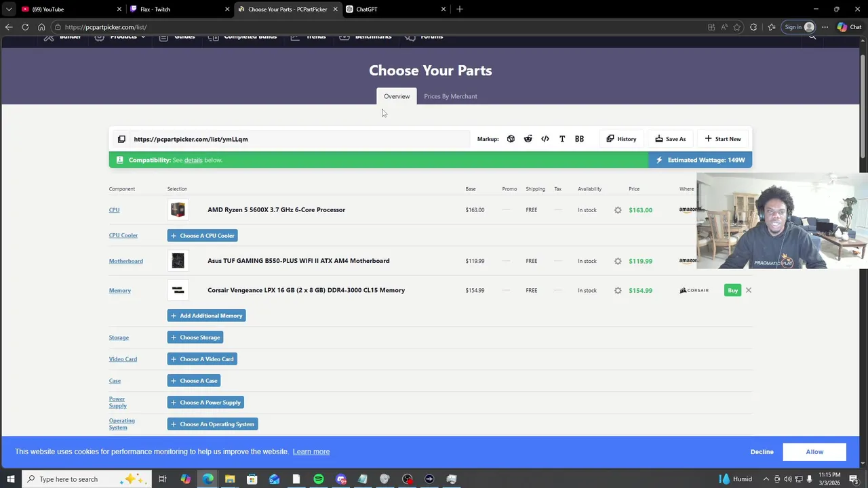Click Add Additional Memory button

[206, 316]
